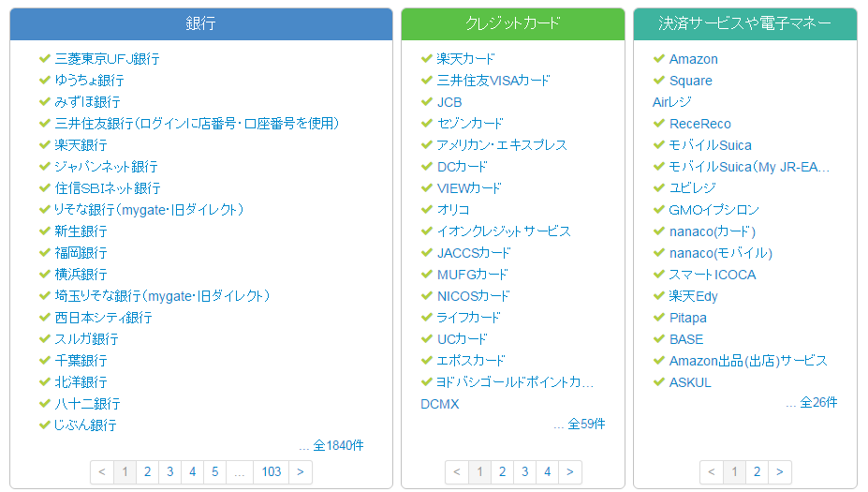Screen dimensions: 868x492
Task: Select 横浜銀行
Action: click(81, 275)
